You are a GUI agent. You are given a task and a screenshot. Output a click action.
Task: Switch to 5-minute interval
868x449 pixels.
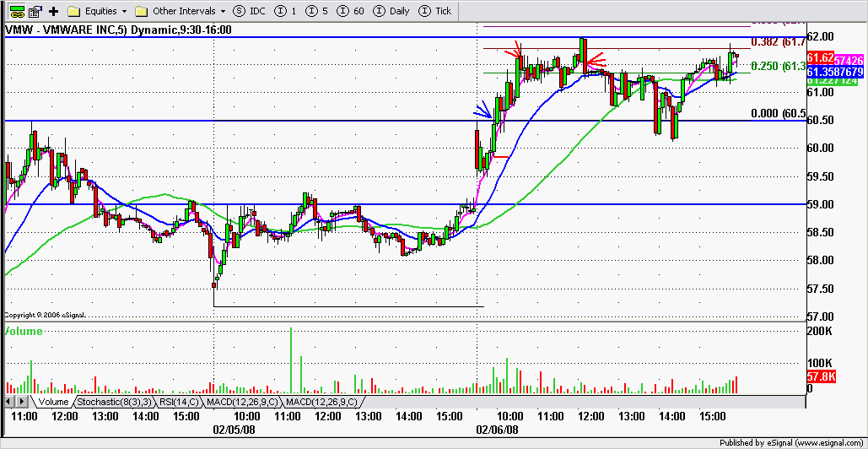[x=316, y=10]
